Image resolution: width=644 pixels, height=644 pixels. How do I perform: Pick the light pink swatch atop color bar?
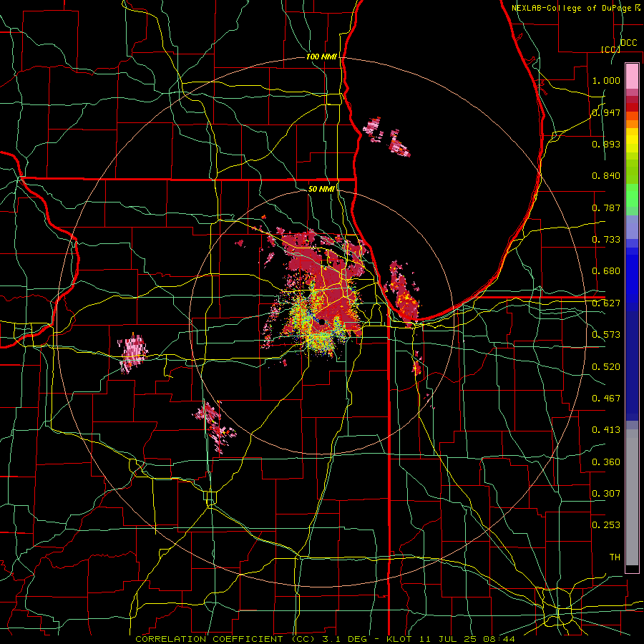tap(632, 77)
